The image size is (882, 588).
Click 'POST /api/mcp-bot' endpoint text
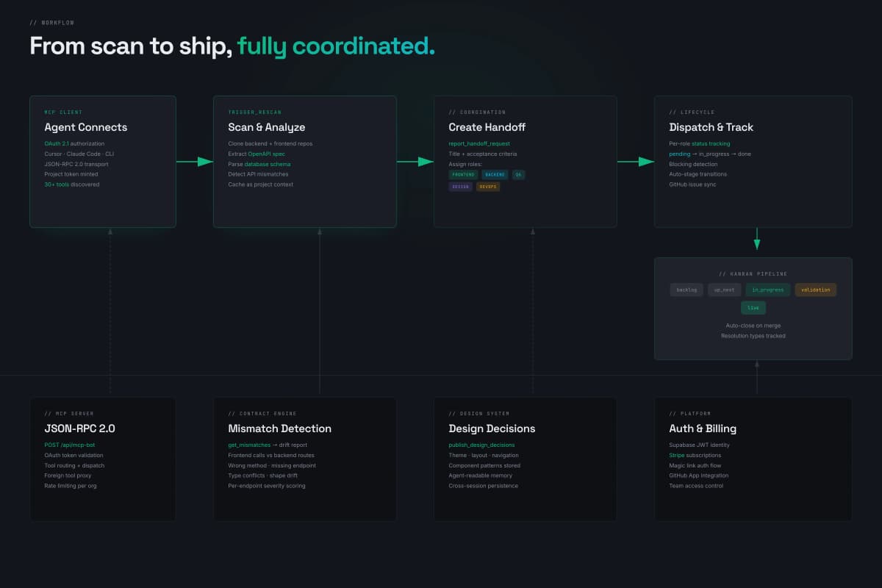pos(69,445)
